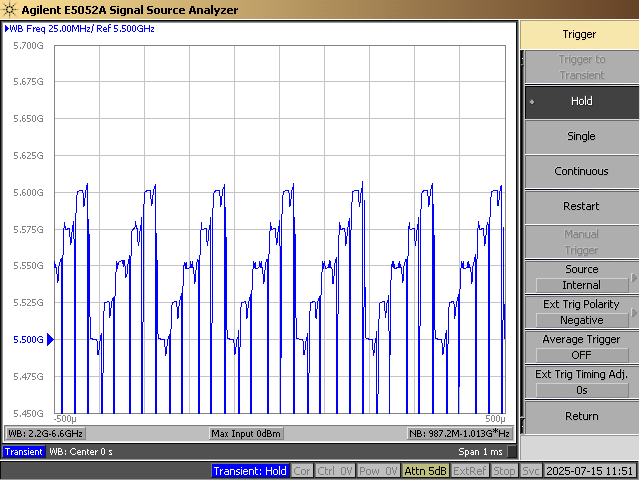
Task: Toggle the Average Trigger OFF setting
Action: tap(581, 348)
